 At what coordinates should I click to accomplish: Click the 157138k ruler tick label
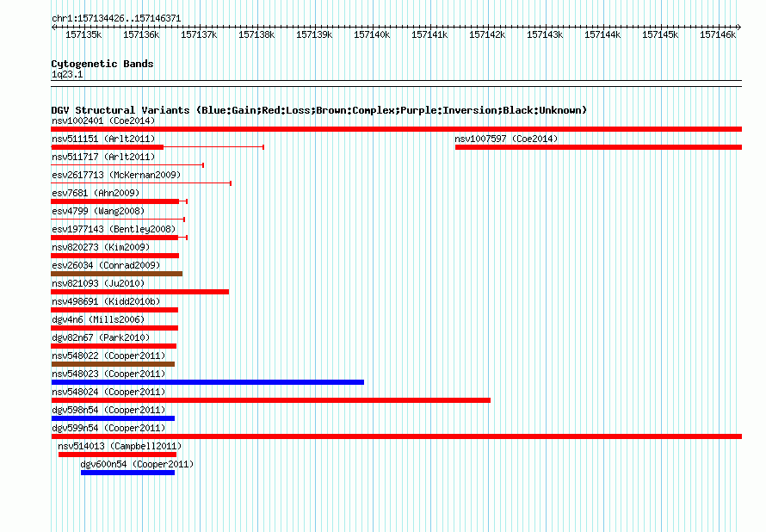pyautogui.click(x=256, y=34)
